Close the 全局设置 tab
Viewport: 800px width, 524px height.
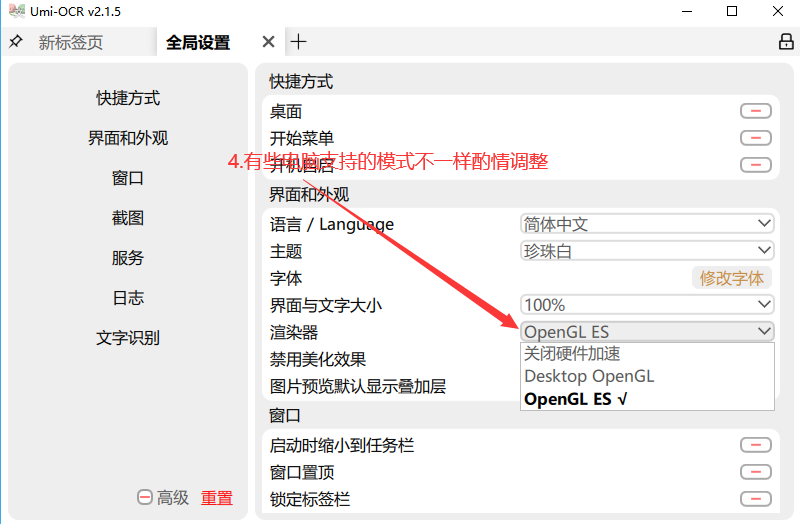(x=268, y=42)
